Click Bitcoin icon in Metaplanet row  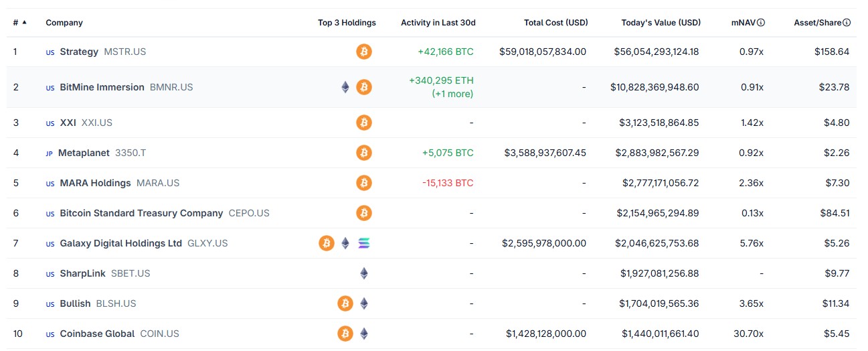coord(364,153)
